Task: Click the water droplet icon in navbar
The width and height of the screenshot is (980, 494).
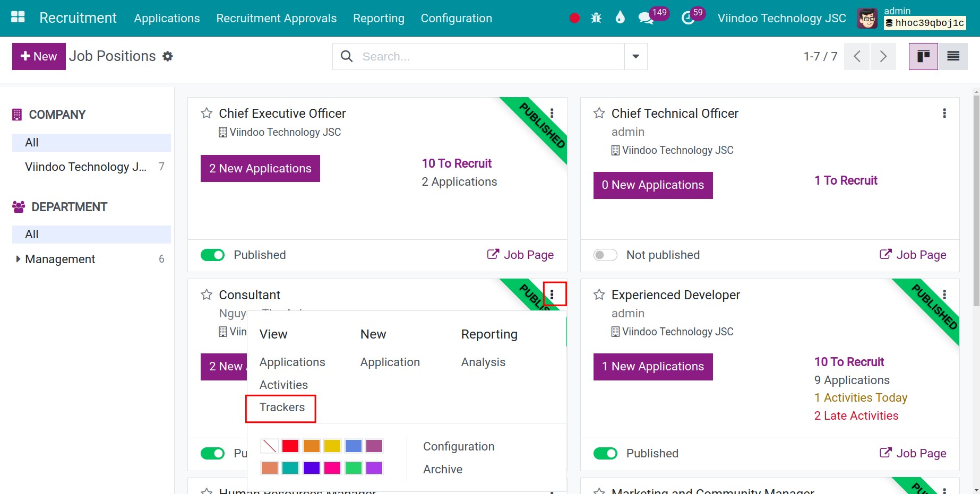Action: [x=620, y=18]
